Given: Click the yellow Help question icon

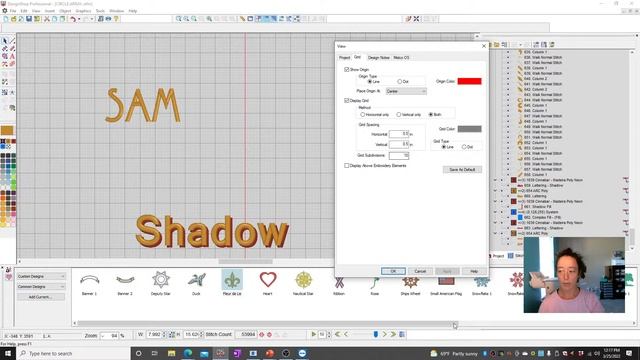Looking at the screenshot, I should pyautogui.click(x=116, y=19).
